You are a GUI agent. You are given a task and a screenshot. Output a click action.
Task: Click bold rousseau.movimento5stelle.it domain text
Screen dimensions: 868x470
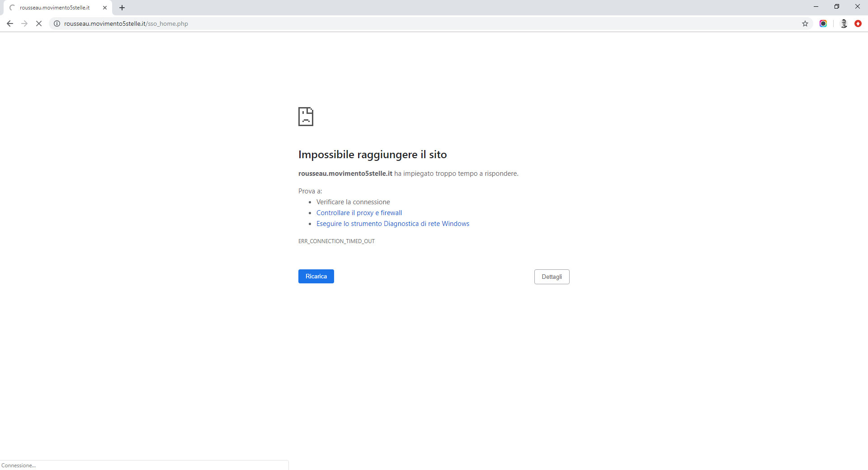[x=345, y=174]
